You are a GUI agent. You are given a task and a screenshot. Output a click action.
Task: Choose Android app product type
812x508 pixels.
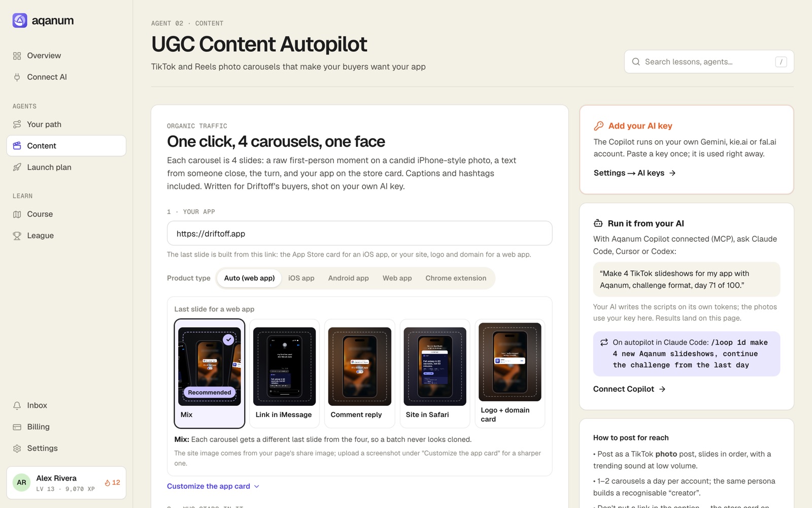(349, 278)
